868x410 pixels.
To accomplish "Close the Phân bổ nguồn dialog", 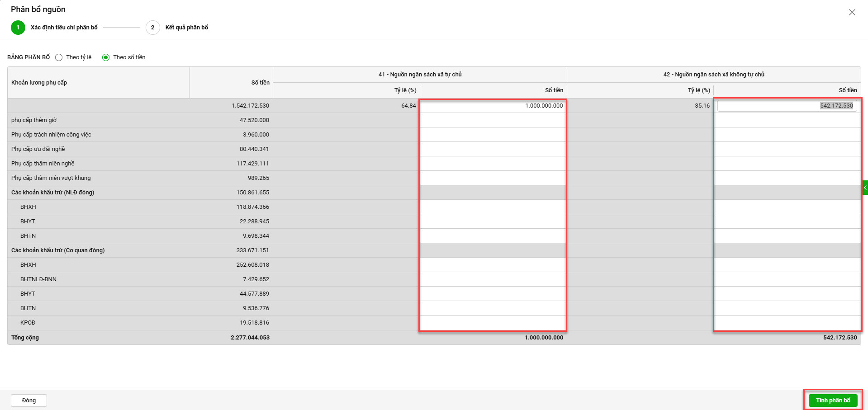I will pos(852,12).
